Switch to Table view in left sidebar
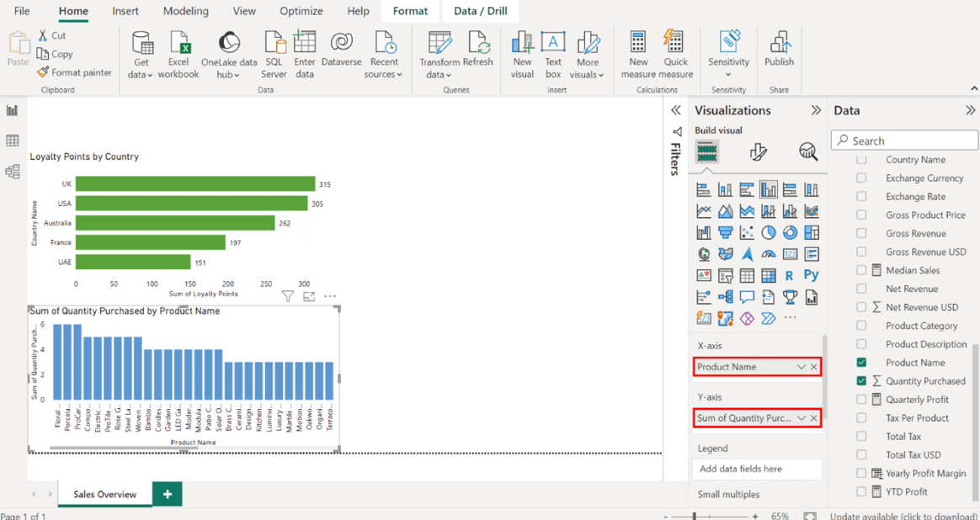The image size is (980, 520). (x=13, y=141)
